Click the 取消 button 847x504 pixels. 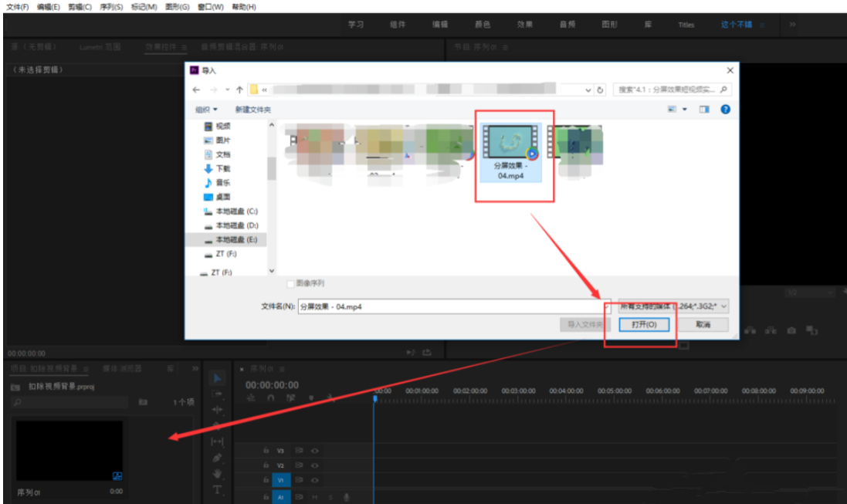click(703, 325)
